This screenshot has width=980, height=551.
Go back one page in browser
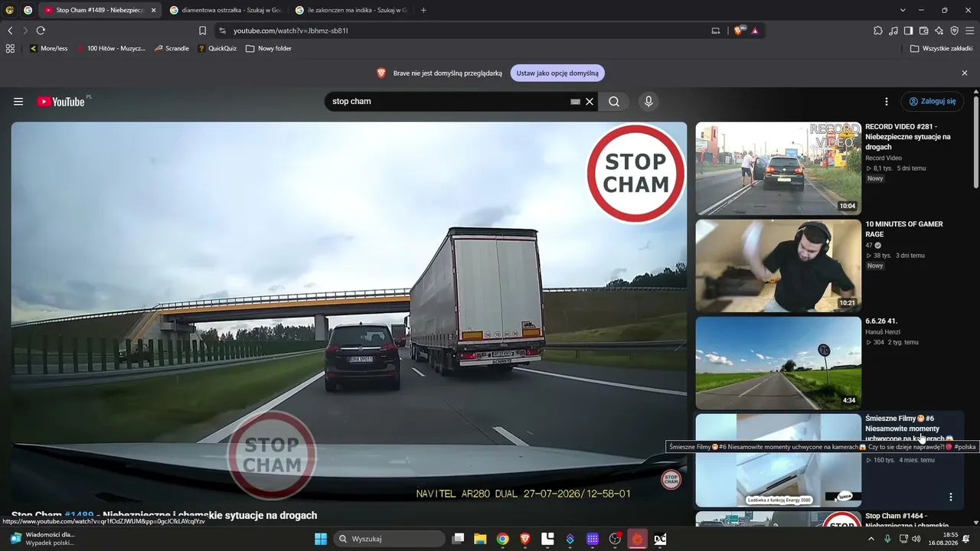coord(10,31)
